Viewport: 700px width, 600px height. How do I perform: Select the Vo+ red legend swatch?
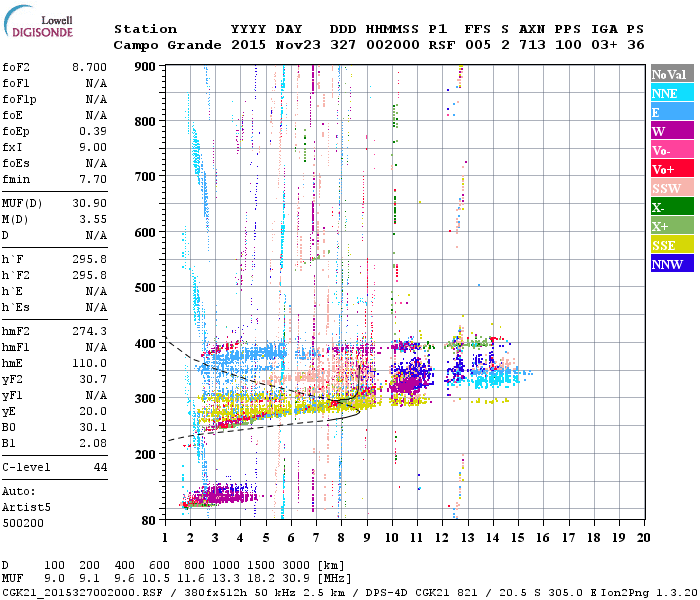coord(672,169)
